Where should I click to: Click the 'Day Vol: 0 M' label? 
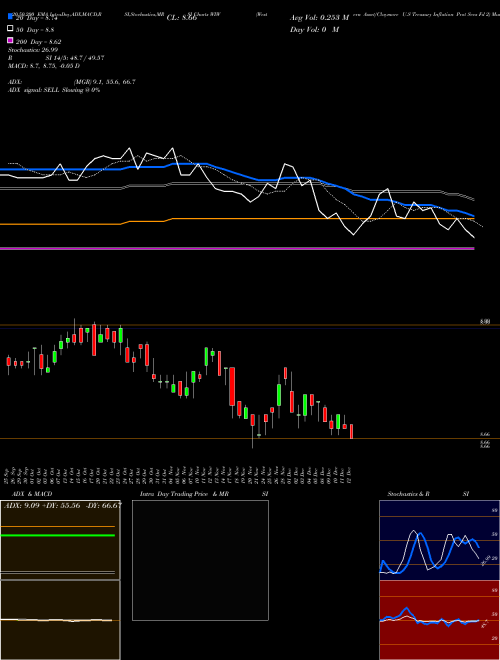314,29
